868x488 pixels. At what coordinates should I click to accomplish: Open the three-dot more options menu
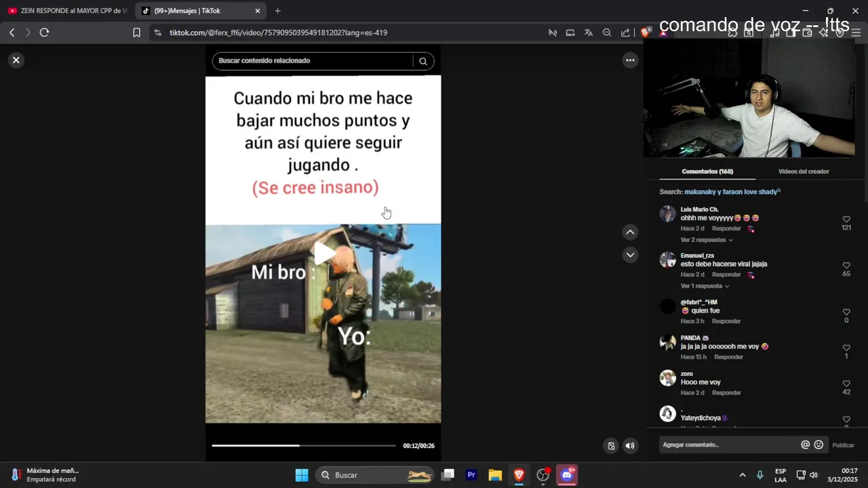630,60
